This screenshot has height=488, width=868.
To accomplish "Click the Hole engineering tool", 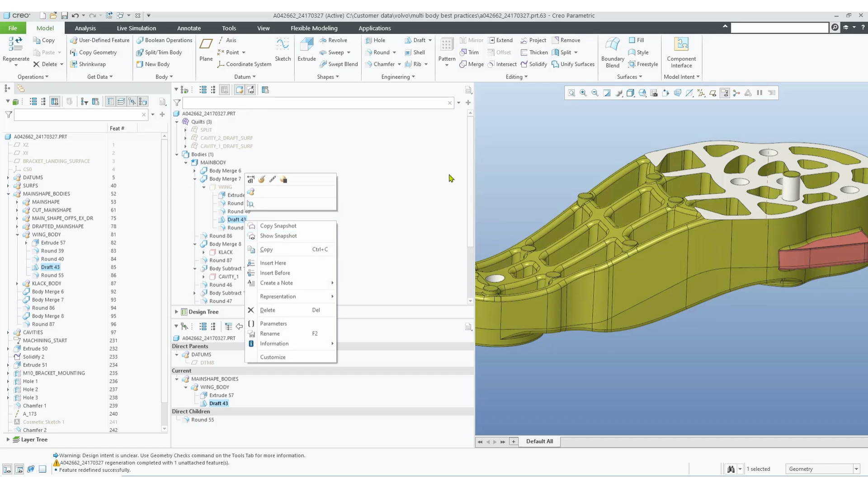I will pos(375,40).
